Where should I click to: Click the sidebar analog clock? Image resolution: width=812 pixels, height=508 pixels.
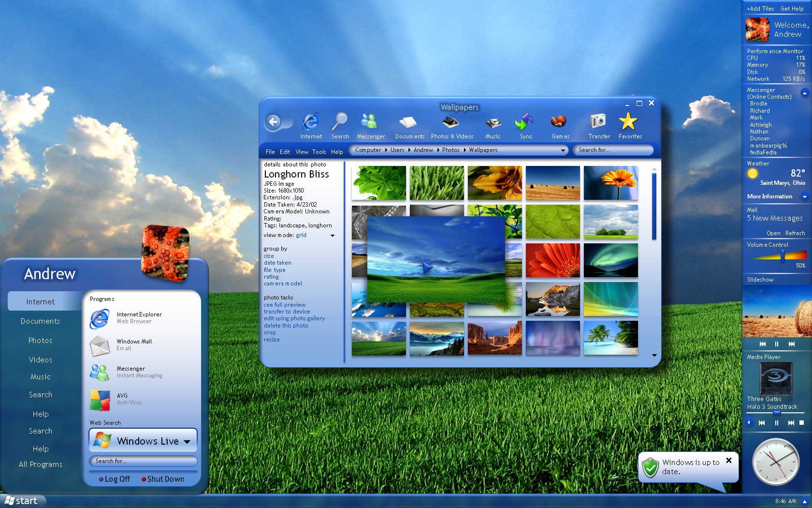(x=776, y=462)
